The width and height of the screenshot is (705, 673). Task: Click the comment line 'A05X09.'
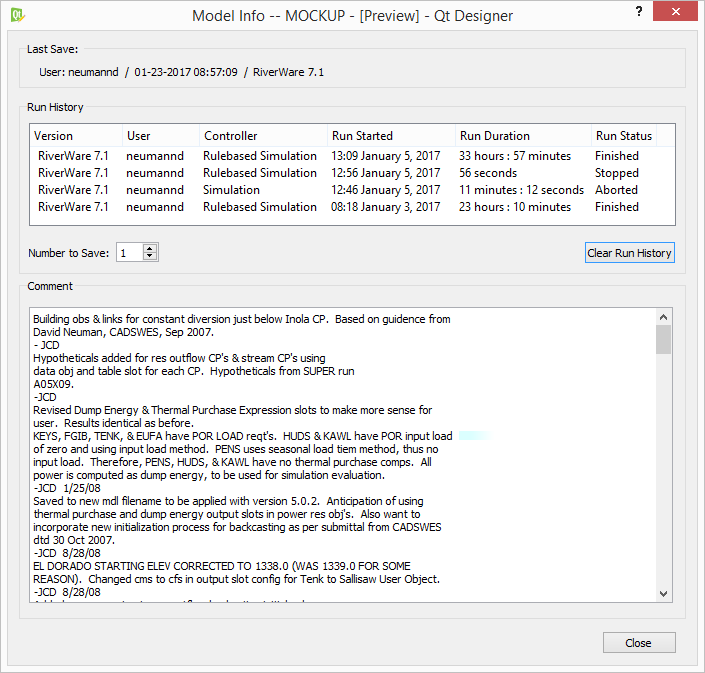(x=53, y=384)
